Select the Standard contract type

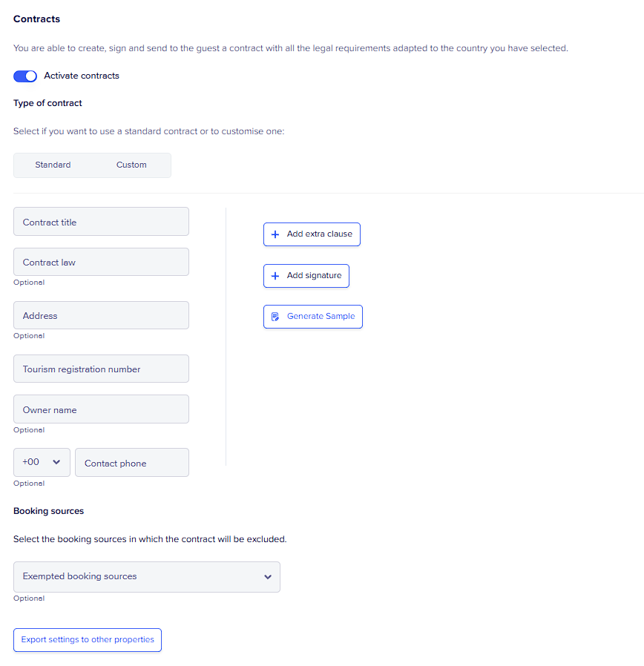click(x=53, y=165)
